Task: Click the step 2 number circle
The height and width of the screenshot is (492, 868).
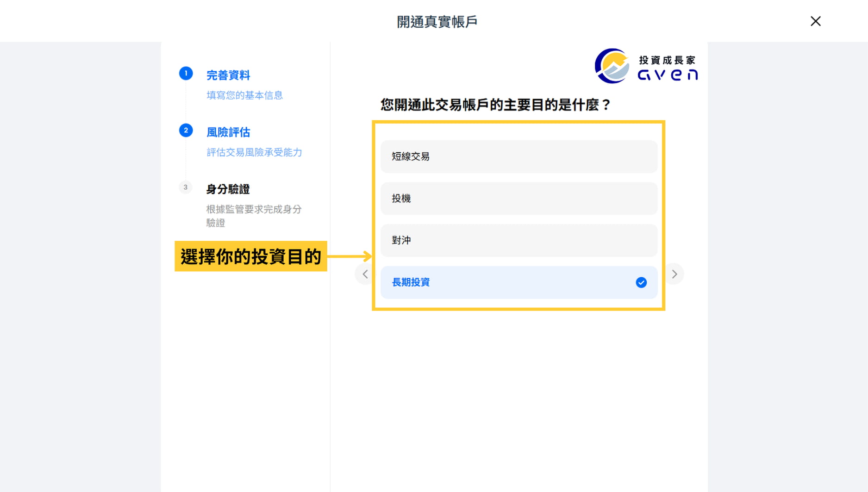Action: [x=186, y=130]
